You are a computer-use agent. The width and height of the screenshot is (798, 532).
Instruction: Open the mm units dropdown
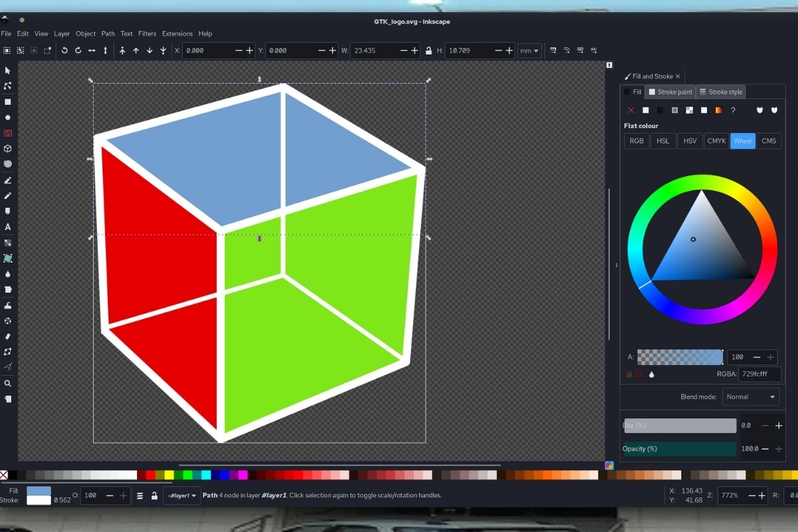529,50
